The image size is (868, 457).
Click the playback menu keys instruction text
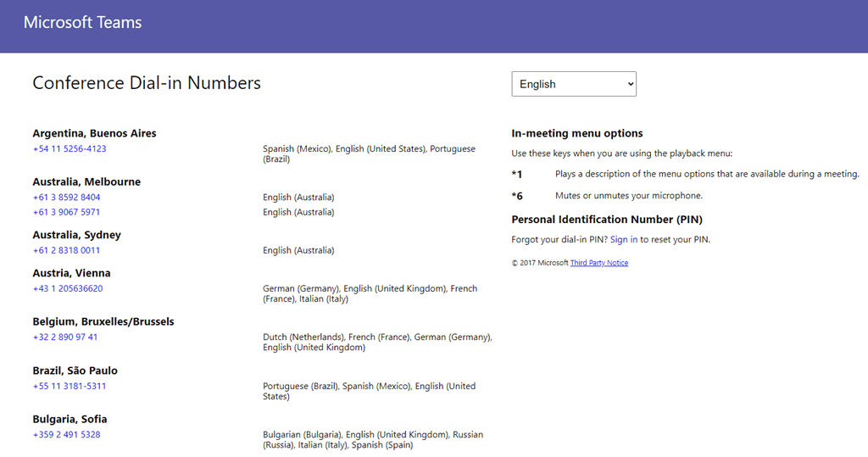[621, 153]
